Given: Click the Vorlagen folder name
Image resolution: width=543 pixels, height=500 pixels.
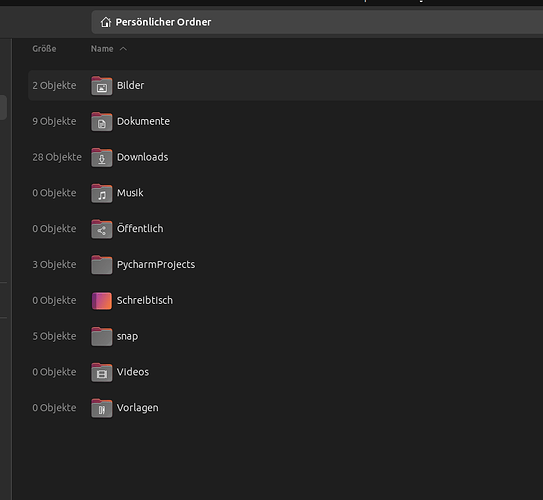Looking at the screenshot, I should coord(137,408).
